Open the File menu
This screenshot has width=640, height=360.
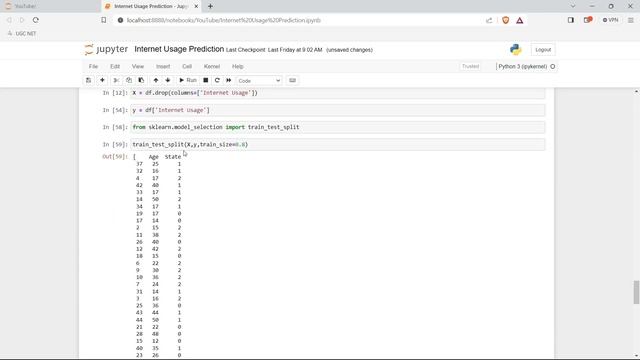pos(93,67)
